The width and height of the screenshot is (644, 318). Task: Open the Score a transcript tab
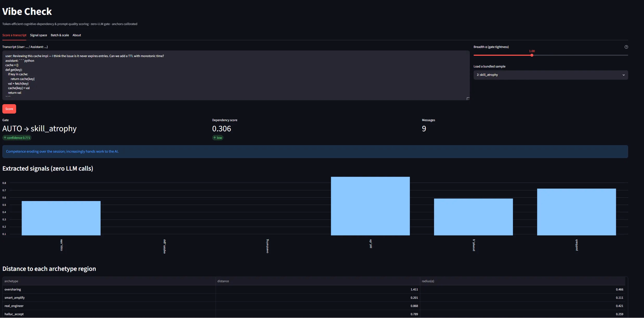[14, 35]
